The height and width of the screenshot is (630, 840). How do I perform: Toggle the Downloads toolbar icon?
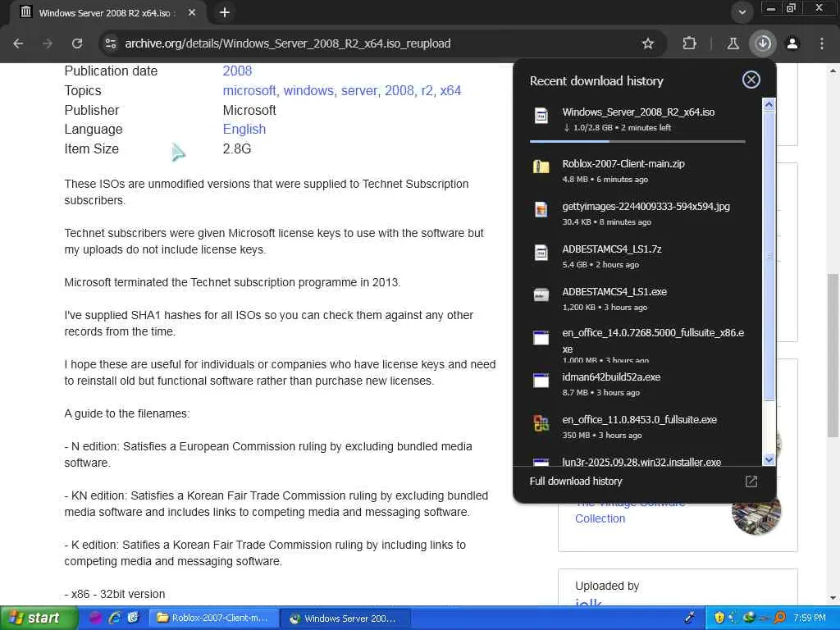coord(763,43)
